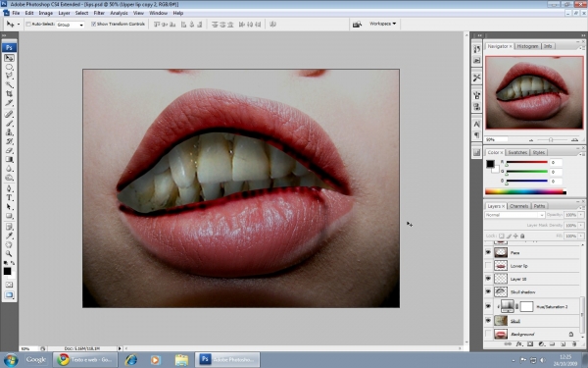Open the Workspace dropdown

point(382,24)
